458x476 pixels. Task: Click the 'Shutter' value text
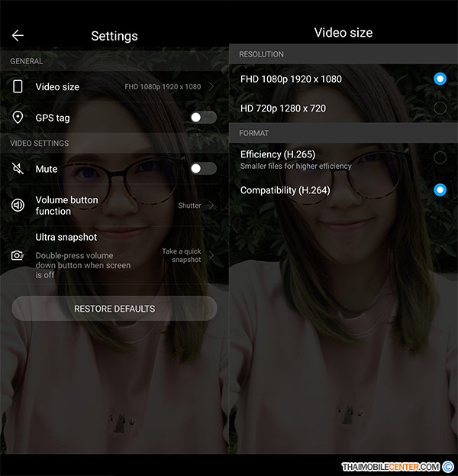[x=189, y=206]
